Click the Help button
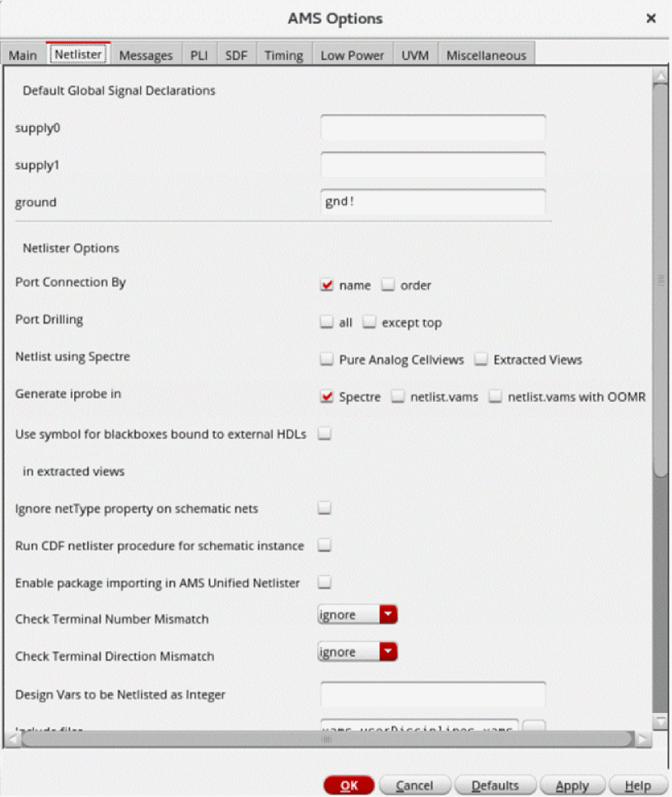The image size is (672, 797). (638, 785)
